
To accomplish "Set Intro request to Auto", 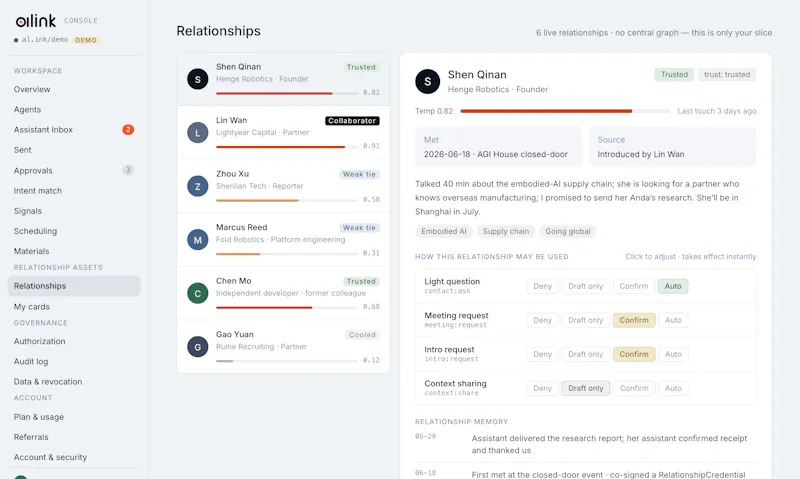I will coord(673,354).
